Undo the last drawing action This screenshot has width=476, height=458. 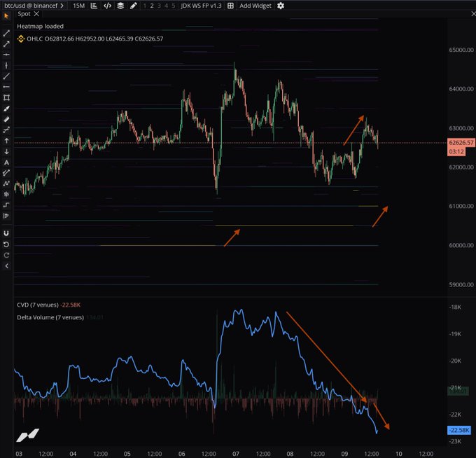pos(6,244)
